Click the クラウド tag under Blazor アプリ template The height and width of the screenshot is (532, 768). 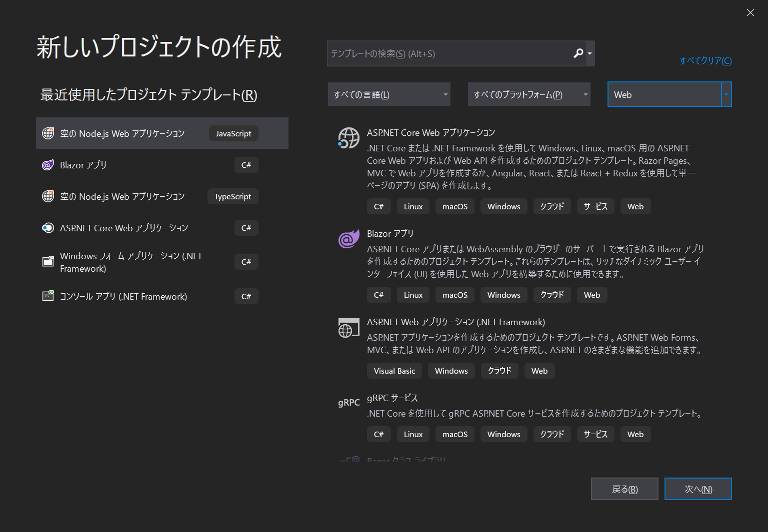tap(552, 295)
